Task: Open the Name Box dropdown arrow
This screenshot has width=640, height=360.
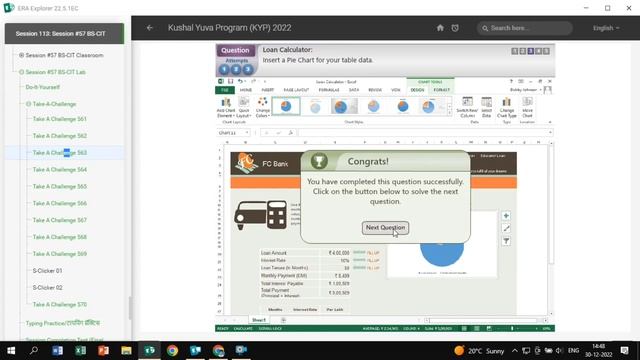Action: click(x=247, y=133)
